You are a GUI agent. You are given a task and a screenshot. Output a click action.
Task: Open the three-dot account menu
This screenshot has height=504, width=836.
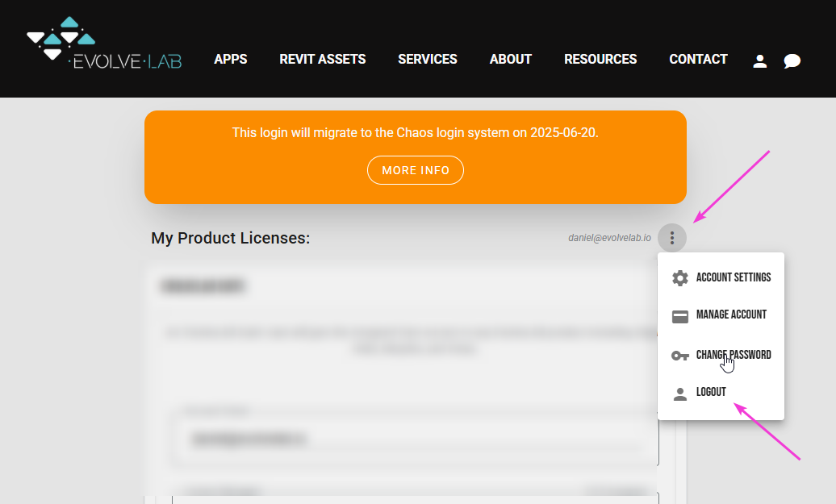click(671, 238)
